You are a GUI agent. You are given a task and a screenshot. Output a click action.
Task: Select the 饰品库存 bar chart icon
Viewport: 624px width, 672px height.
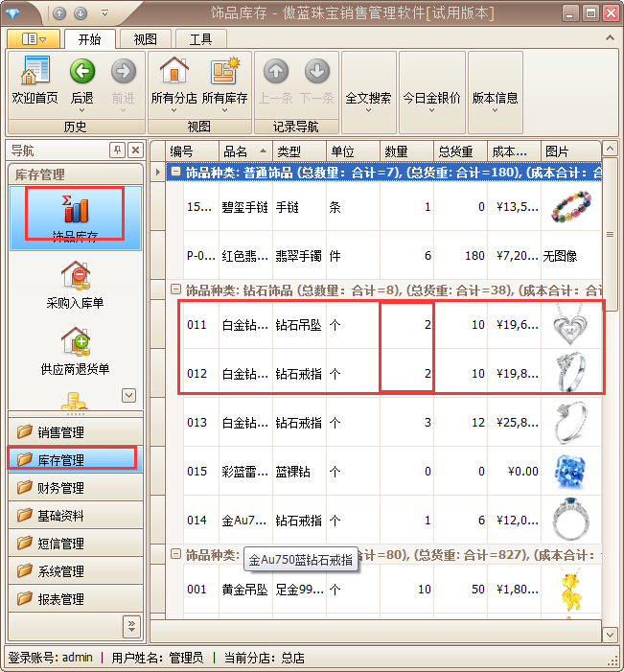click(x=75, y=209)
